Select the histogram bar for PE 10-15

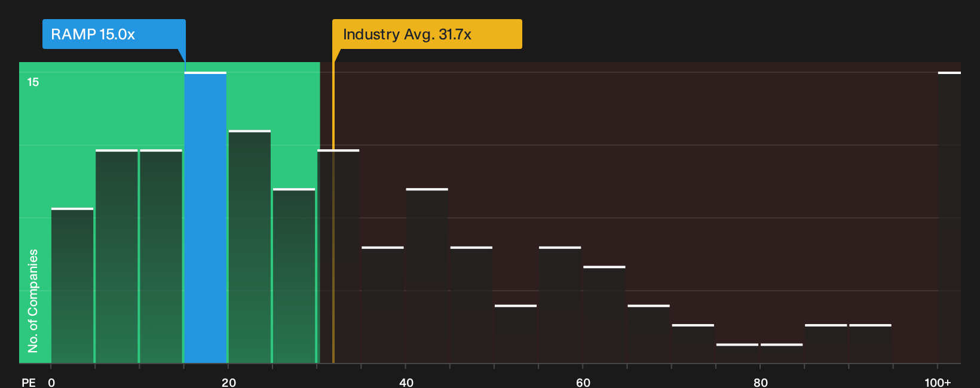click(x=161, y=256)
